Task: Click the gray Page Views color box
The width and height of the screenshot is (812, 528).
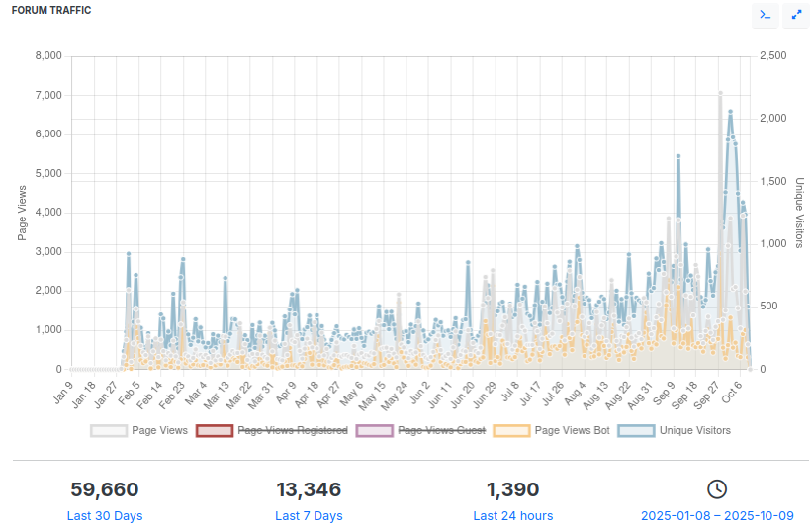Action: [109, 430]
